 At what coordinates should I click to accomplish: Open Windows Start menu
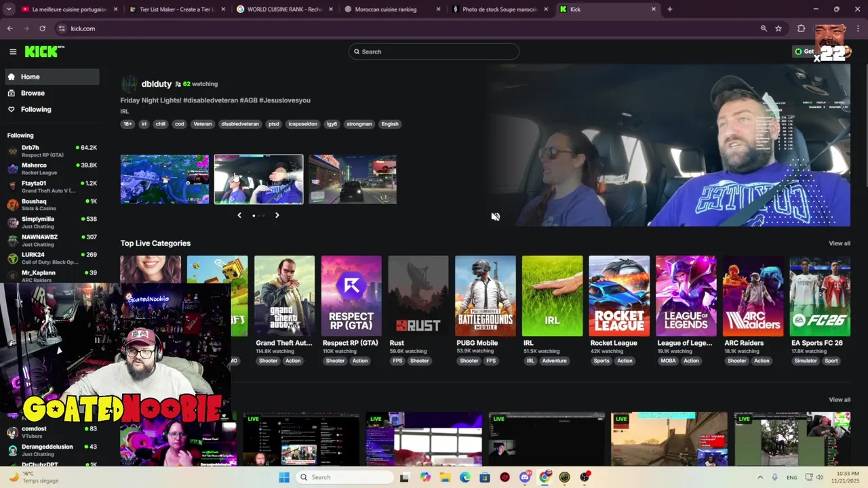284,477
